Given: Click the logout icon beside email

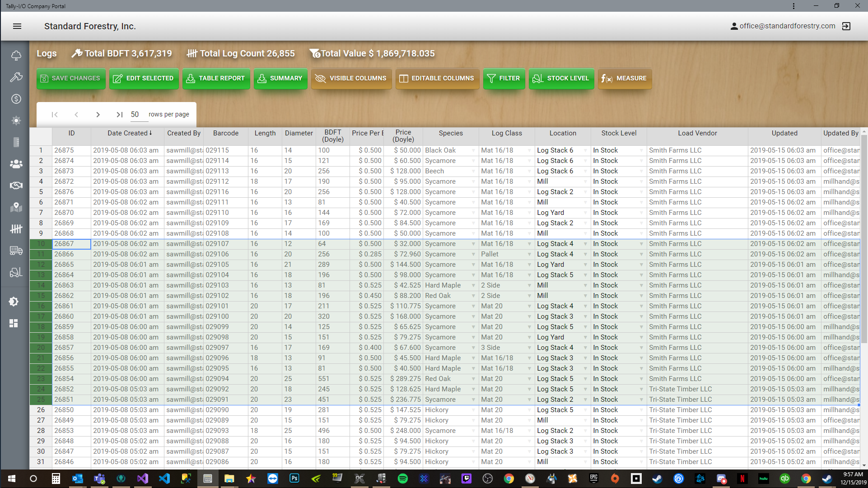Looking at the screenshot, I should tap(846, 26).
